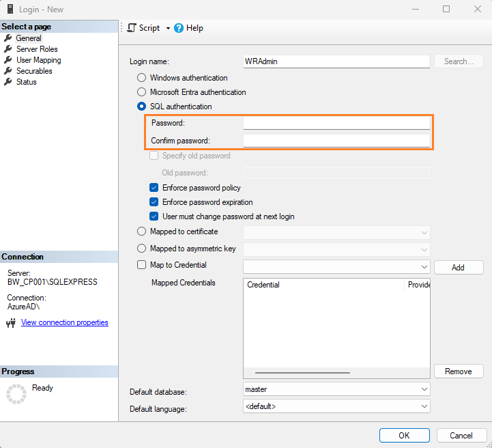Minimize the Login - New window
492x448 pixels.
[x=416, y=9]
